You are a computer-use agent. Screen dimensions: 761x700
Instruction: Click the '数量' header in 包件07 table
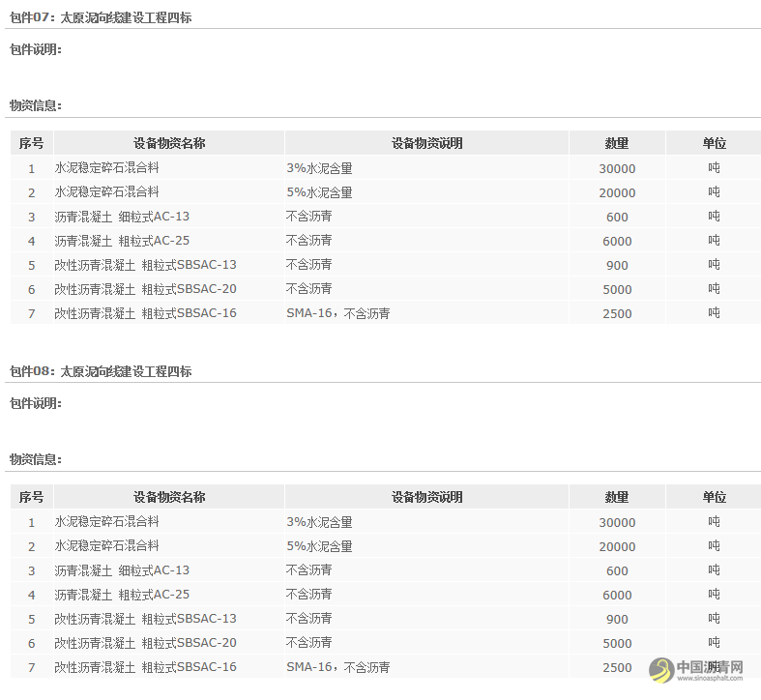(617, 143)
